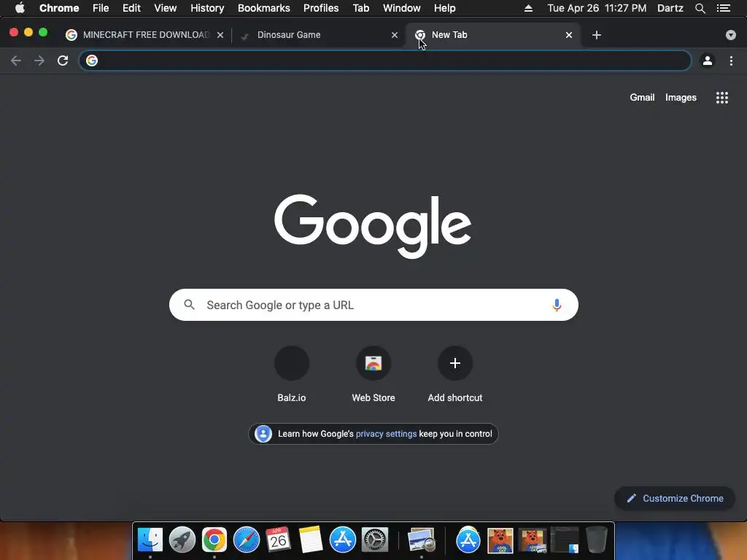Screen dimensions: 747x560
Task: Click the date and time in menu bar
Action: coord(597,8)
